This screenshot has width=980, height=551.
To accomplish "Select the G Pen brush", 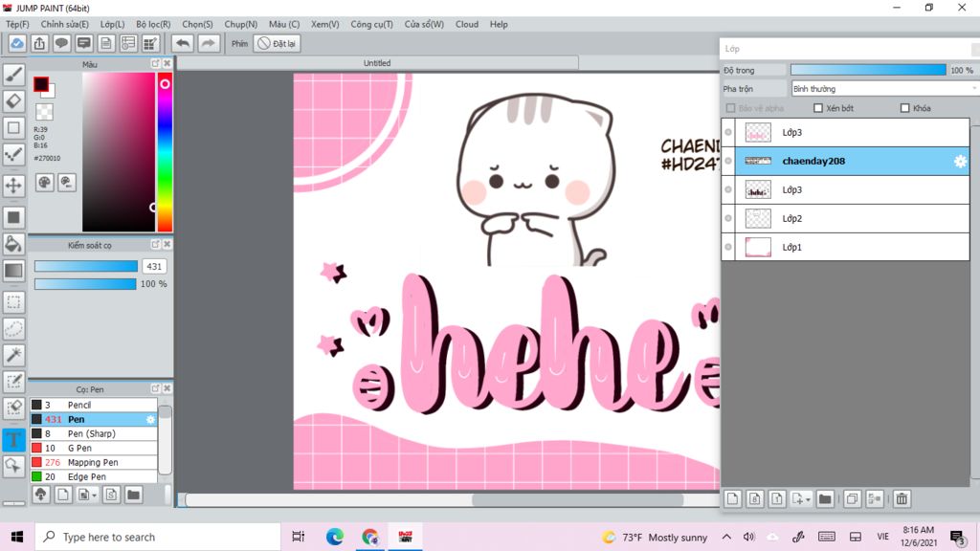I will [94, 448].
